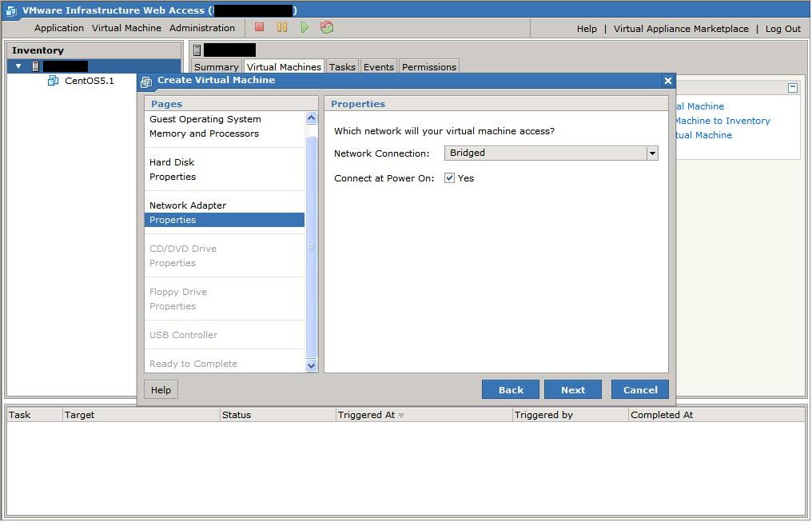Click the Help button in the dialog
The image size is (812, 522).
(161, 390)
